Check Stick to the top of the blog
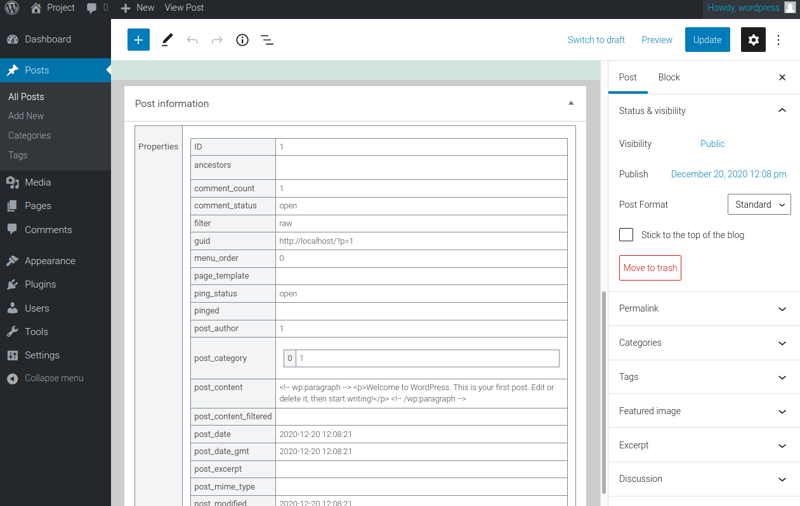The width and height of the screenshot is (800, 506). tap(626, 235)
